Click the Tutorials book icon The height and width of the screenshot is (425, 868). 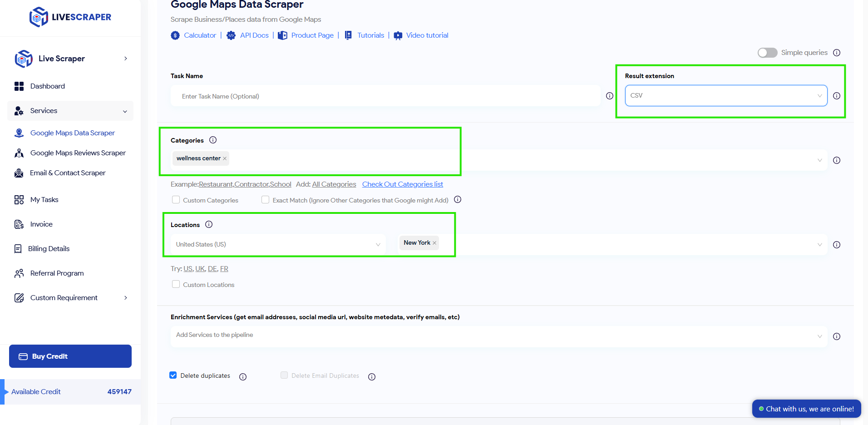348,35
